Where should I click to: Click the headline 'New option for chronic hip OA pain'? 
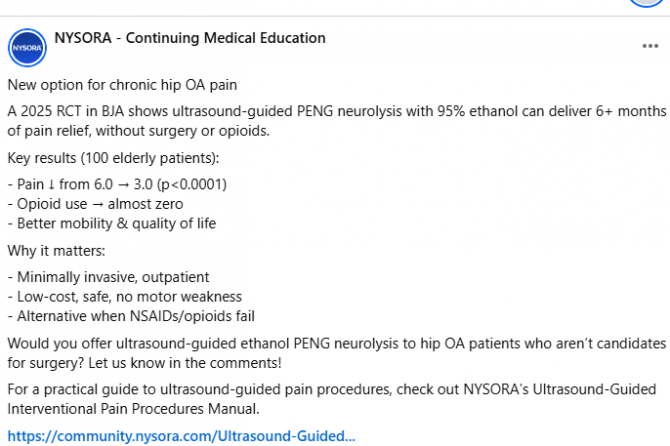point(122,85)
